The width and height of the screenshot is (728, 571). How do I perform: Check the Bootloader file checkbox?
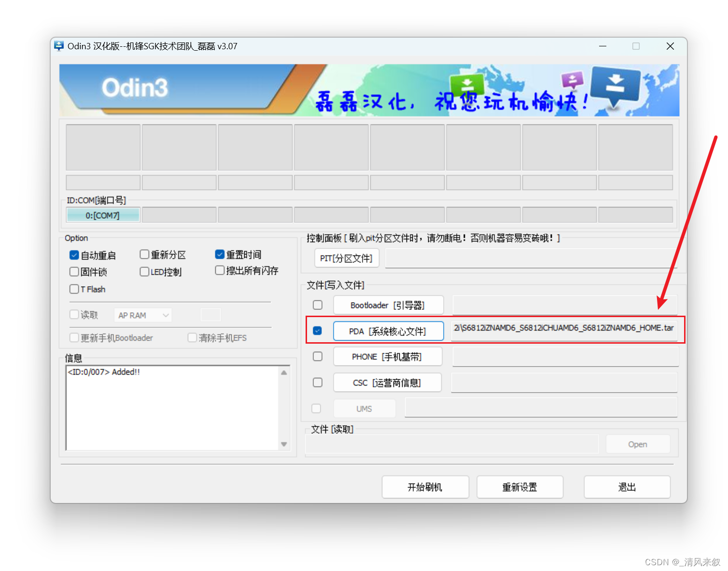(x=318, y=305)
